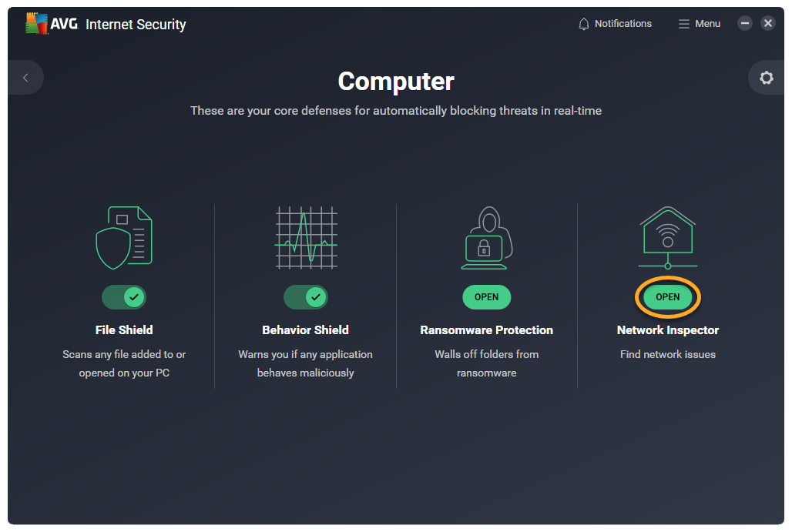
Task: Click the File Shield document icon
Action: coord(124,237)
